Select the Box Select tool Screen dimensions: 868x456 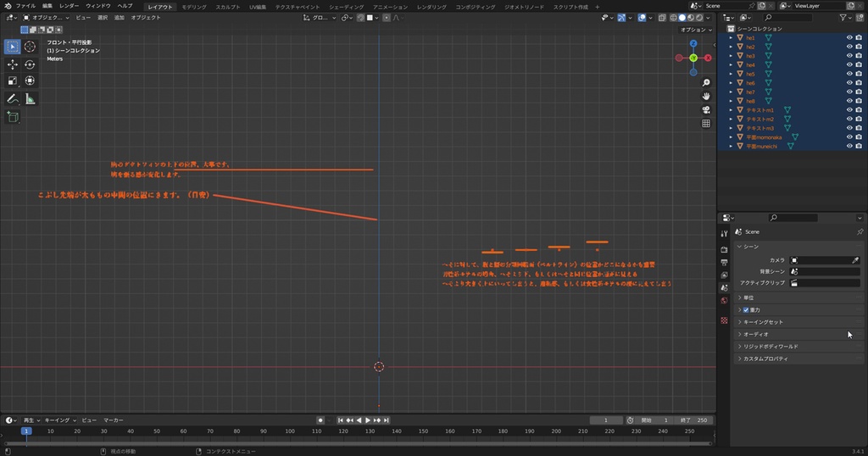coord(12,47)
